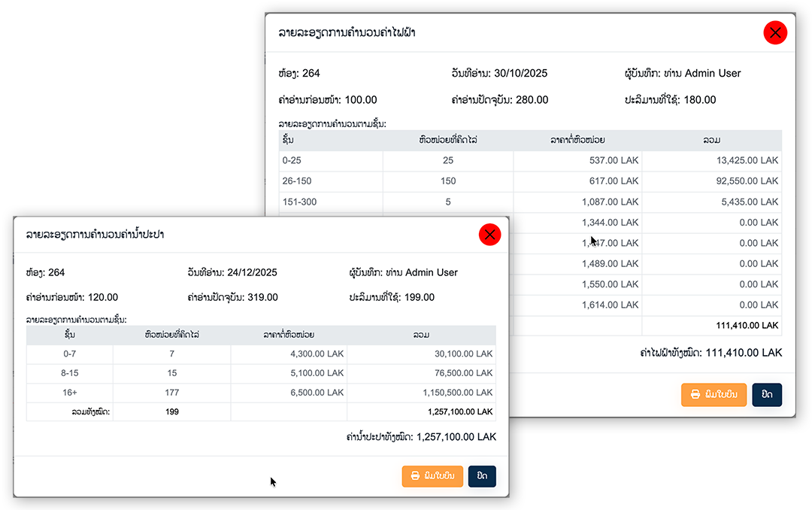The width and height of the screenshot is (812, 510).
Task: Select the 16+ tier cell in water table
Action: (x=70, y=393)
